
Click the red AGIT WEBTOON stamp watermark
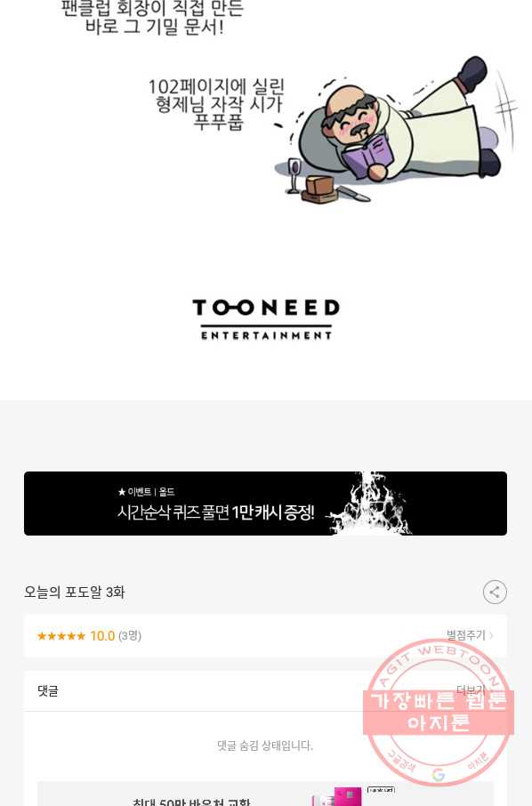439,713
